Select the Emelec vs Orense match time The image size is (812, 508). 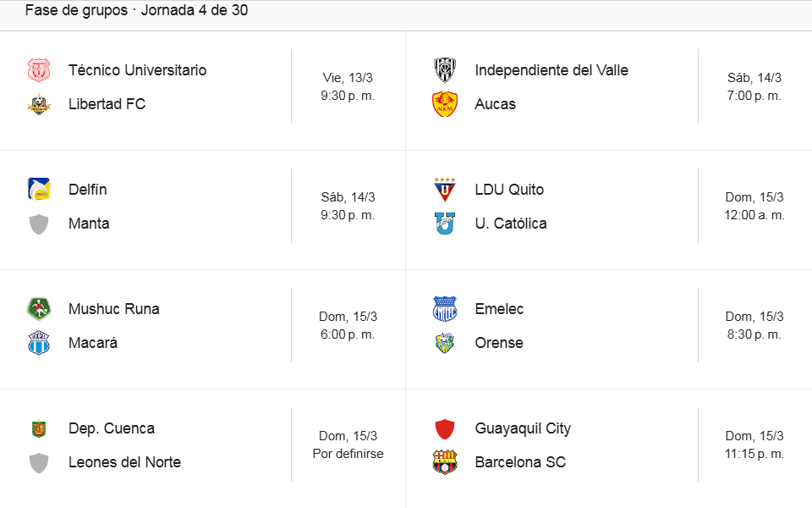[x=754, y=326]
